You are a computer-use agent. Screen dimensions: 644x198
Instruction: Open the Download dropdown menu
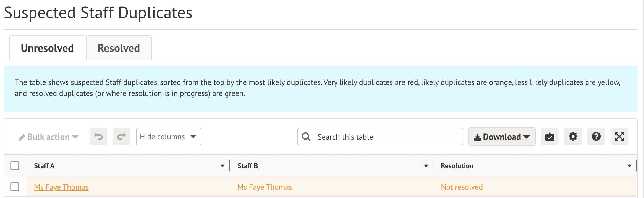pos(502,137)
